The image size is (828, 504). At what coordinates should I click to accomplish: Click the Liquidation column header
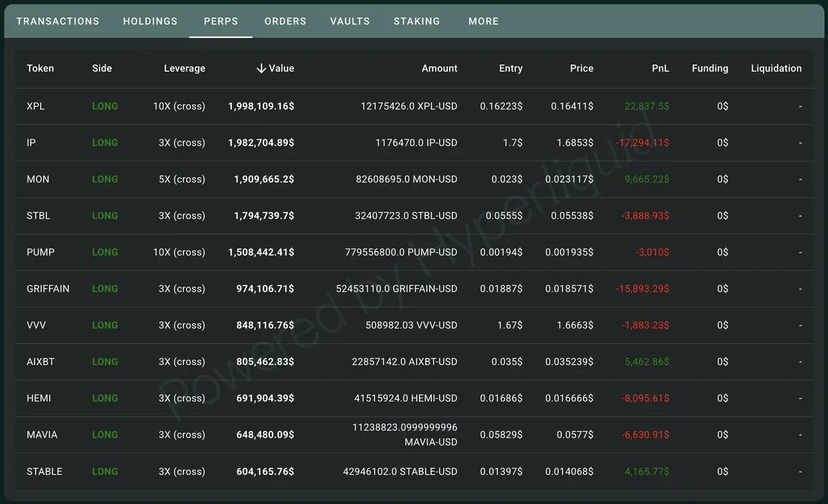pyautogui.click(x=776, y=68)
